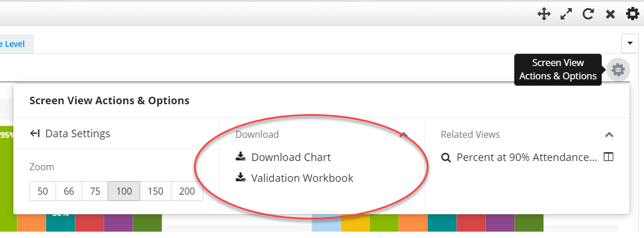Select the 200 zoom option
This screenshot has width=644, height=238.
tap(187, 191)
